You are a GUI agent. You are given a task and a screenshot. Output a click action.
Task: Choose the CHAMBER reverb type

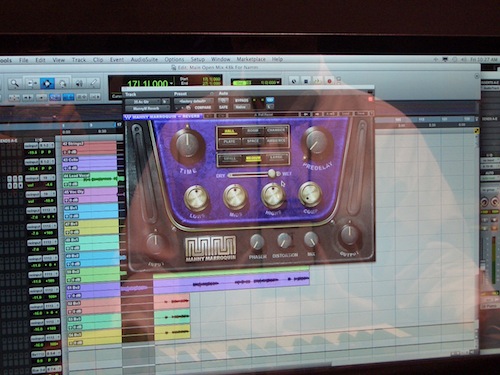276,130
